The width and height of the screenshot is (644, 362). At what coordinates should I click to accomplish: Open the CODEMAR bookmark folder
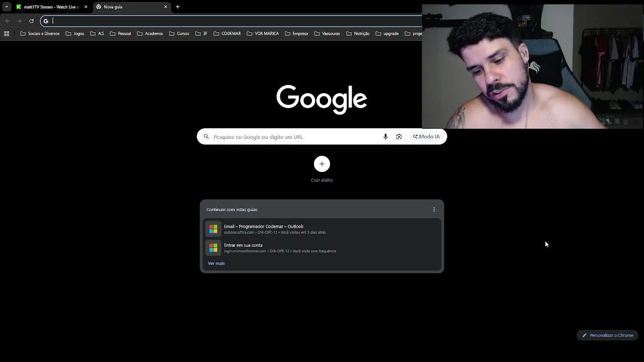coord(227,34)
